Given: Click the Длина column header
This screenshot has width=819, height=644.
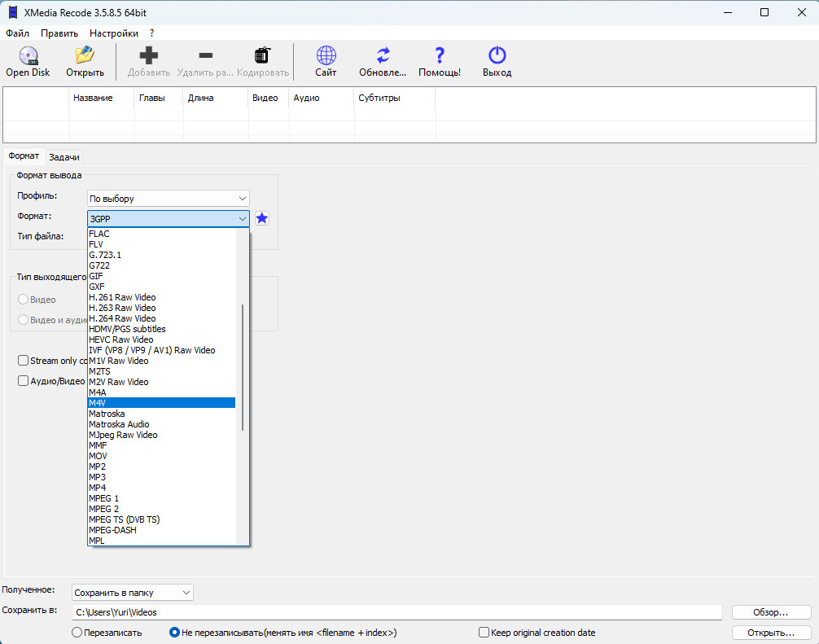Looking at the screenshot, I should (x=216, y=98).
